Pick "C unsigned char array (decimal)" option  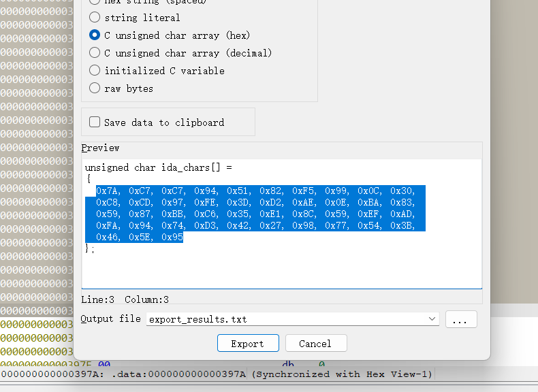[x=95, y=53]
